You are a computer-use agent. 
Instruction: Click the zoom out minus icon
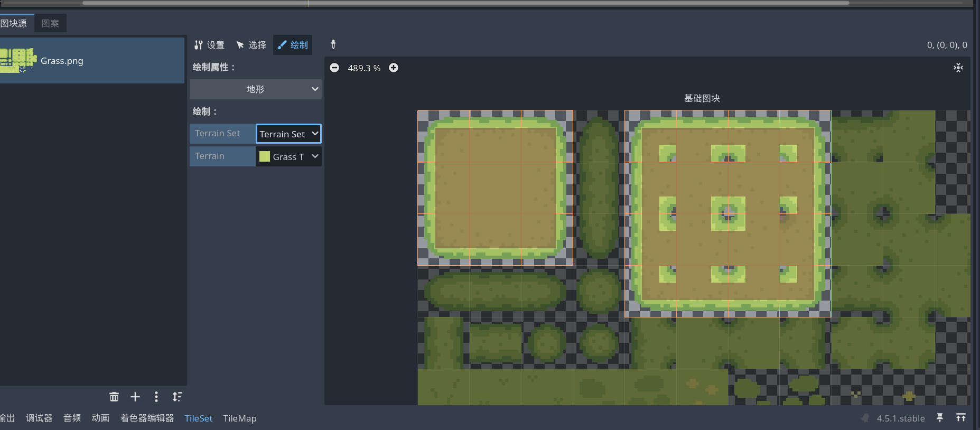334,68
